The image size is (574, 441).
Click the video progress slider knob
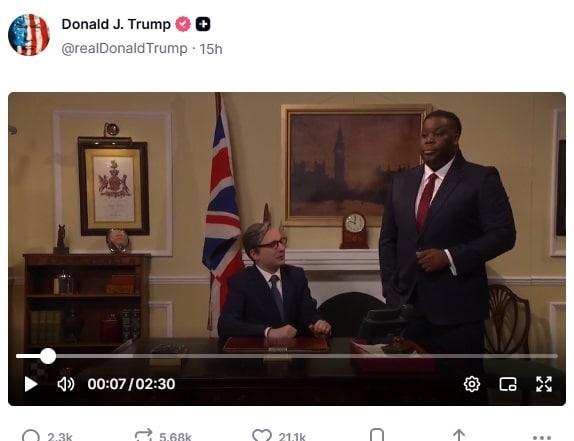tap(48, 356)
